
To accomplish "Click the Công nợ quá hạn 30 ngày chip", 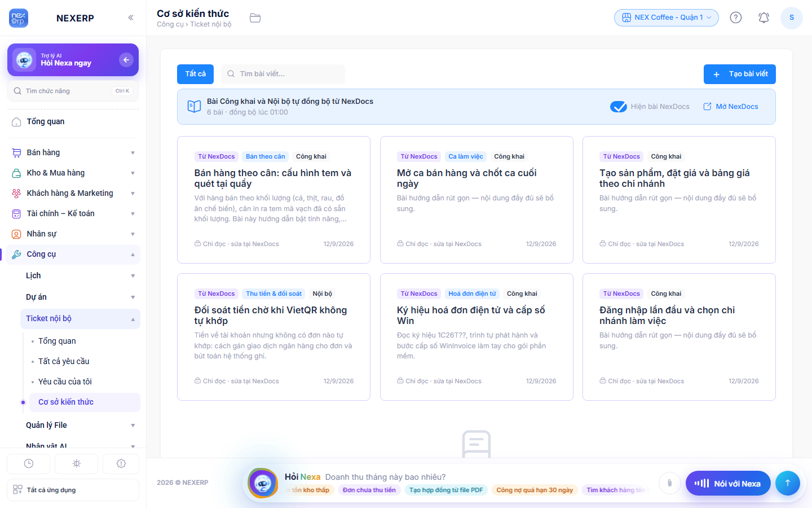I will coord(535,490).
